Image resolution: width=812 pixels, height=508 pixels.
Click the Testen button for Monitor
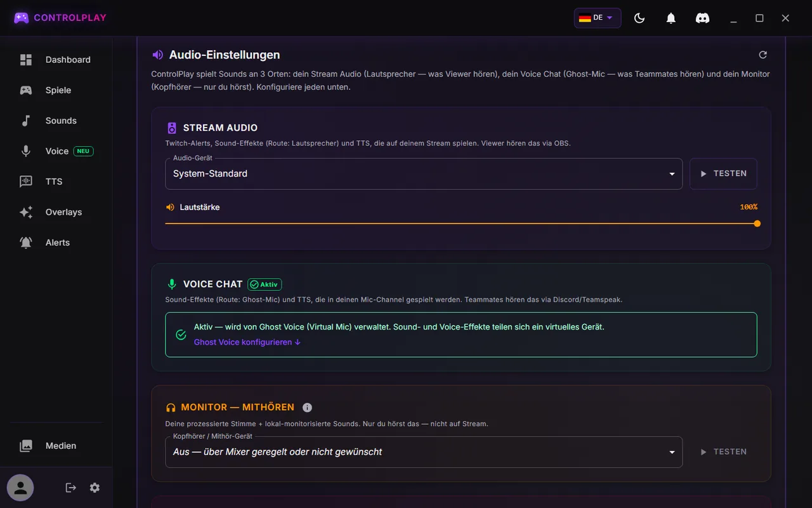point(723,451)
